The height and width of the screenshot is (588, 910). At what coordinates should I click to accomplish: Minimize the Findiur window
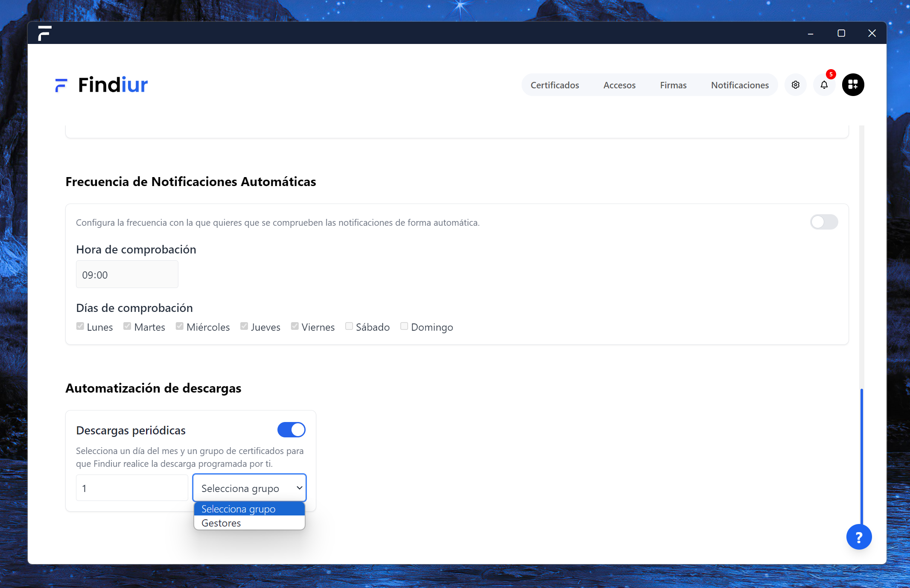click(810, 33)
